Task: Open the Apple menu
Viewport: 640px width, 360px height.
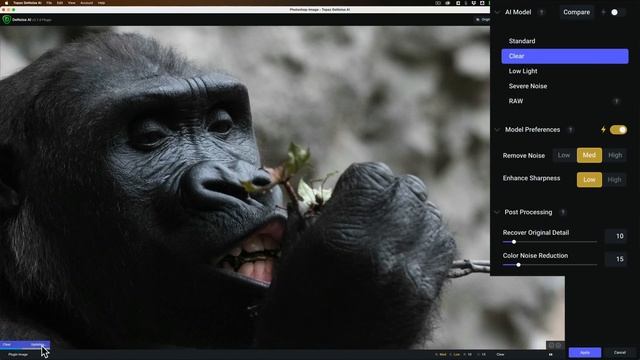Action: pos(6,3)
